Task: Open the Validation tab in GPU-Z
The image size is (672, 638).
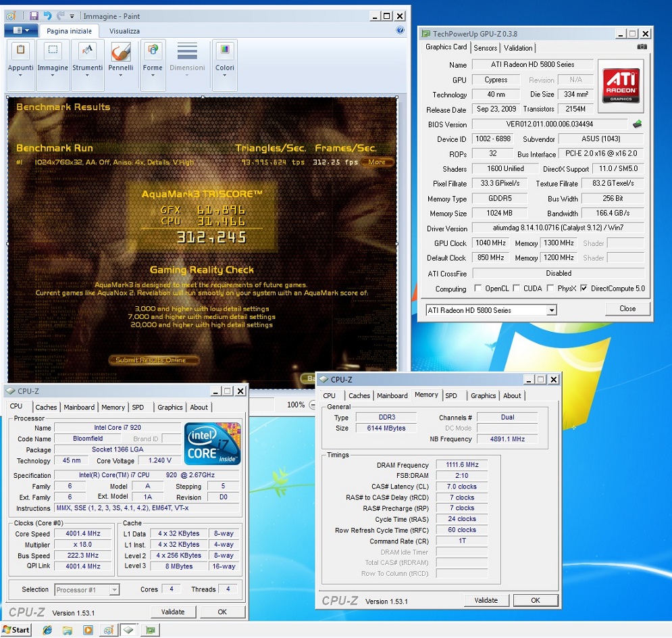Action: tap(518, 48)
